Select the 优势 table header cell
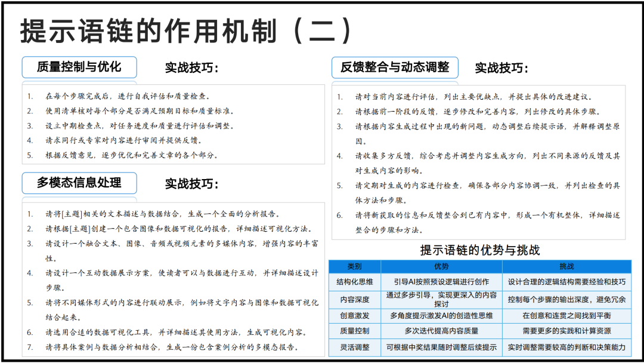Image resolution: width=644 pixels, height=363 pixels. pyautogui.click(x=441, y=266)
